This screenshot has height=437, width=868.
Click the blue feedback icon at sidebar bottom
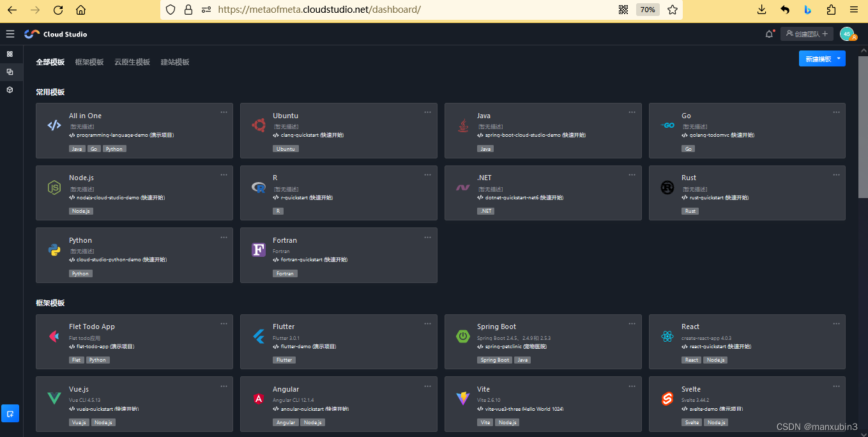tap(10, 413)
